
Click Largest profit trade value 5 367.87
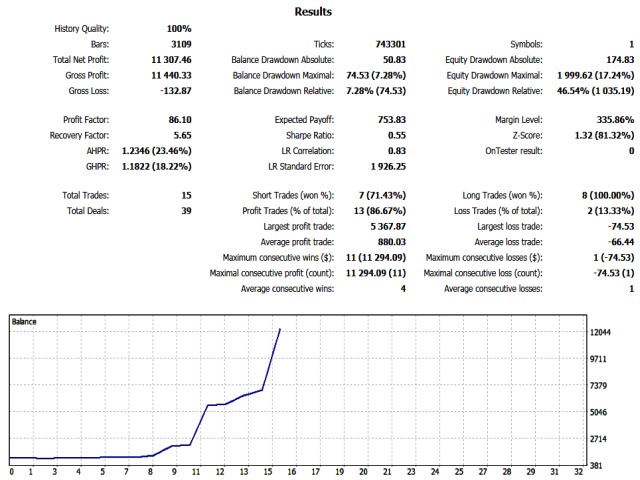coord(388,227)
